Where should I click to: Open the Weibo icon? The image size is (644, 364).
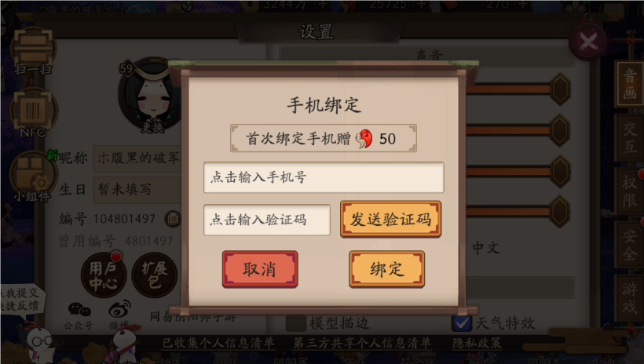click(x=119, y=315)
